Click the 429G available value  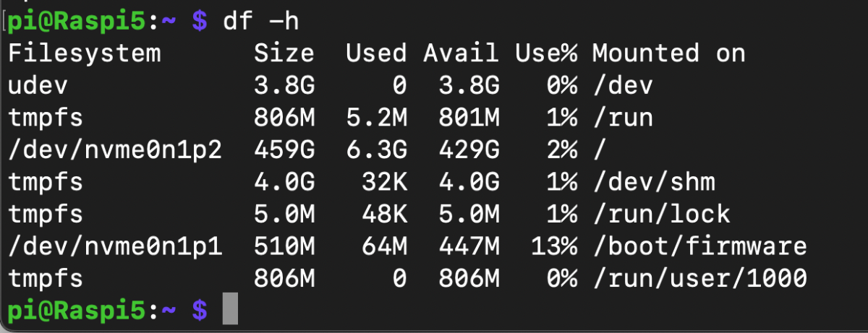[469, 150]
